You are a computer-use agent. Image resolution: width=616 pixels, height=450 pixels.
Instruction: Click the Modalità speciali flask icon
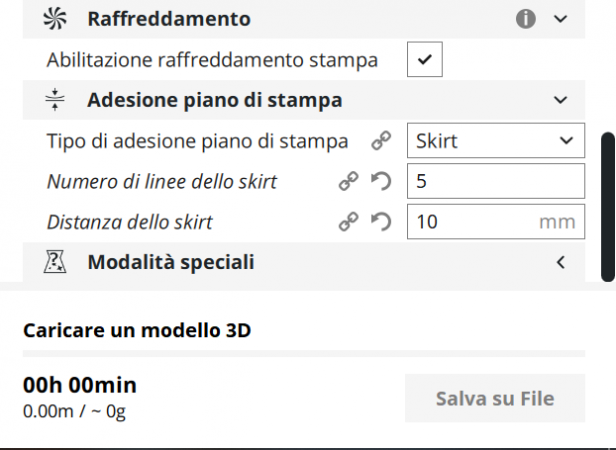[x=56, y=263]
